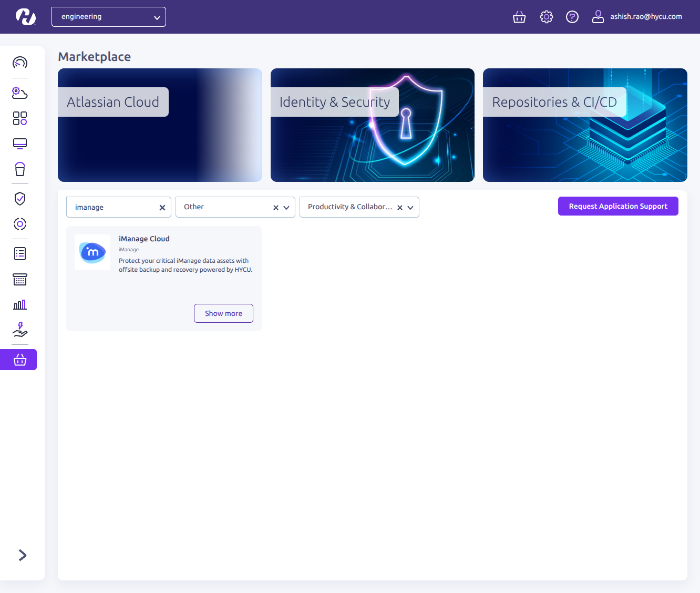Select the Atlassian Cloud banner
The height and width of the screenshot is (593, 700).
(x=160, y=125)
